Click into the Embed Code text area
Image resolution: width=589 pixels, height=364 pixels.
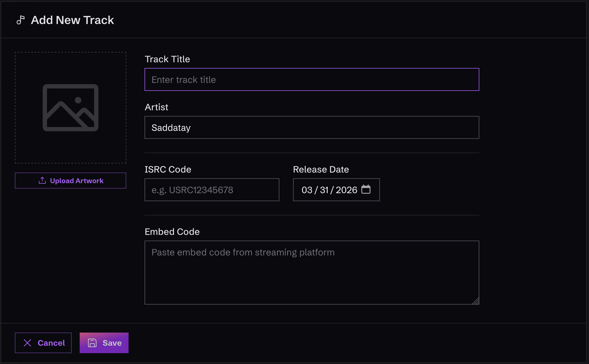312,273
